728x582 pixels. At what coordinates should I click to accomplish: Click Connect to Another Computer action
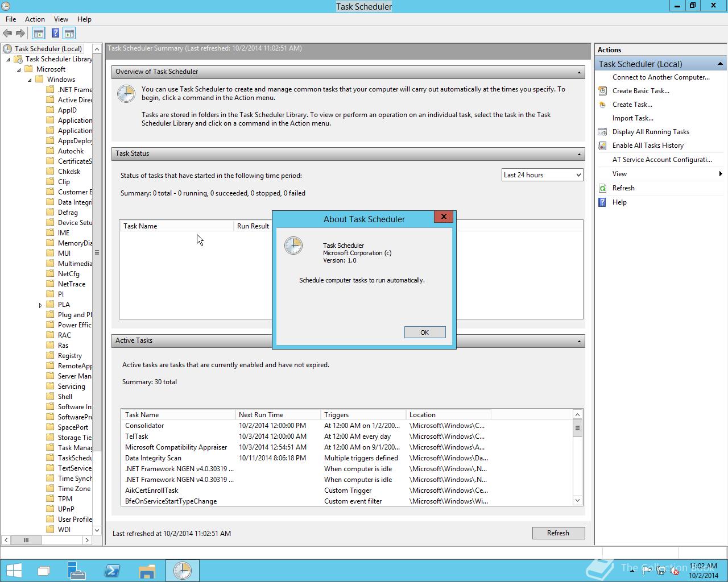pos(661,77)
